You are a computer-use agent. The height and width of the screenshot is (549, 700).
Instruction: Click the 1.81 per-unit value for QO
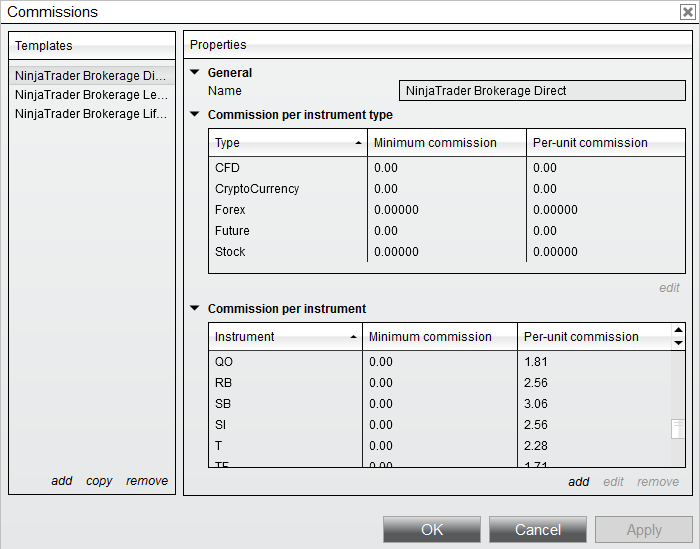click(x=536, y=362)
